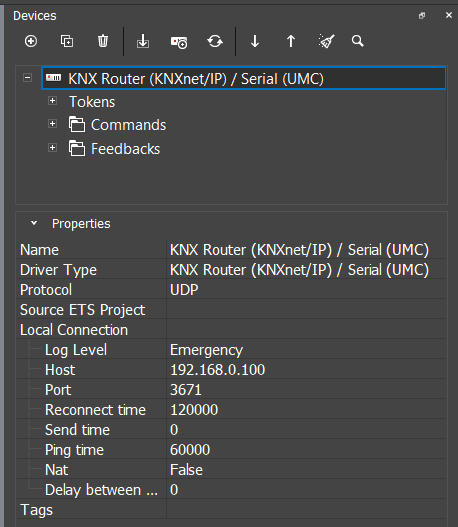This screenshot has height=527, width=458.
Task: Click the Import download-arrow icon
Action: tap(143, 41)
